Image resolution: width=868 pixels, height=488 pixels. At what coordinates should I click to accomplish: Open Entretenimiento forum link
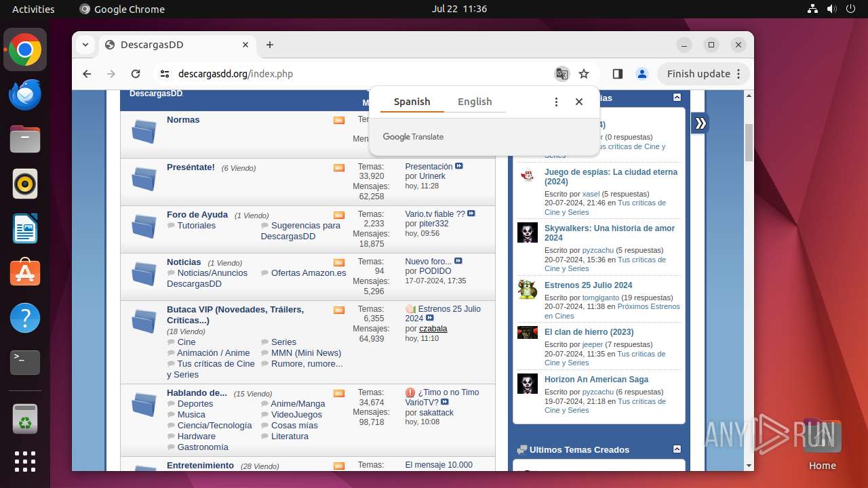(x=200, y=466)
